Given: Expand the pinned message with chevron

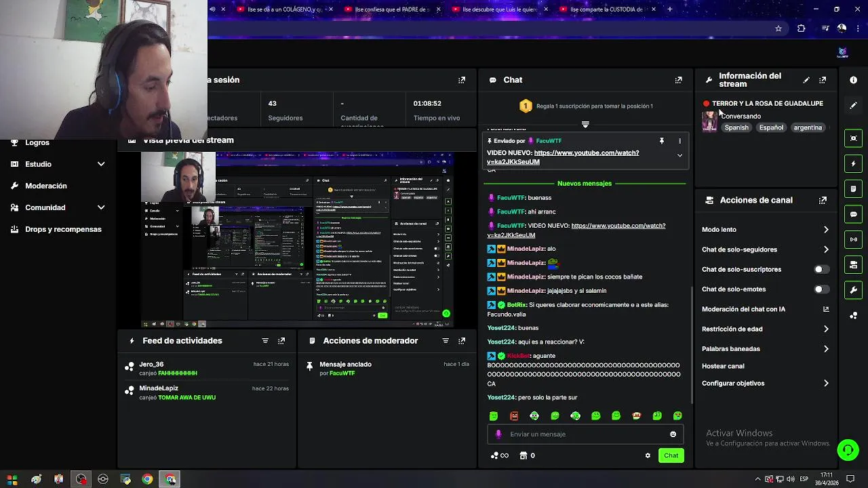Looking at the screenshot, I should [x=679, y=156].
